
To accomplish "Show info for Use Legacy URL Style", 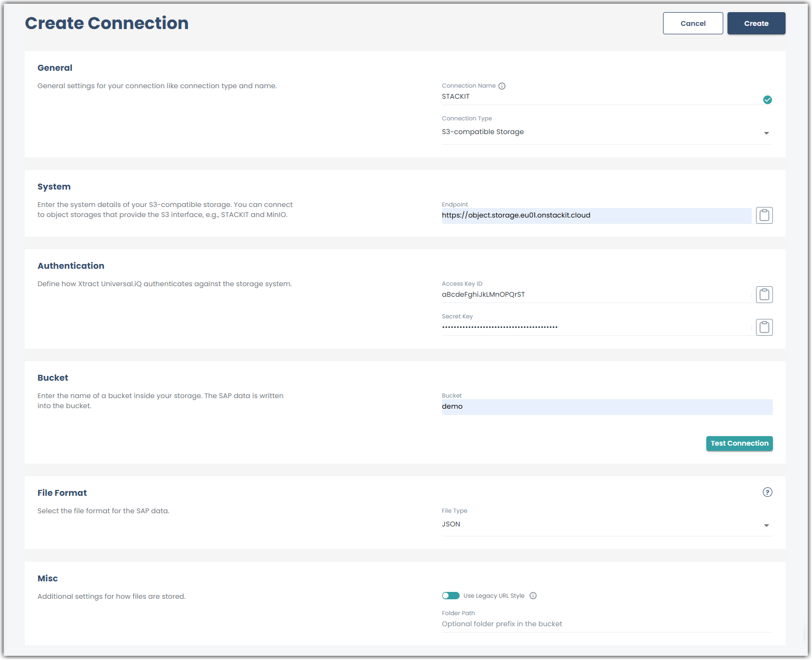I will click(x=533, y=596).
